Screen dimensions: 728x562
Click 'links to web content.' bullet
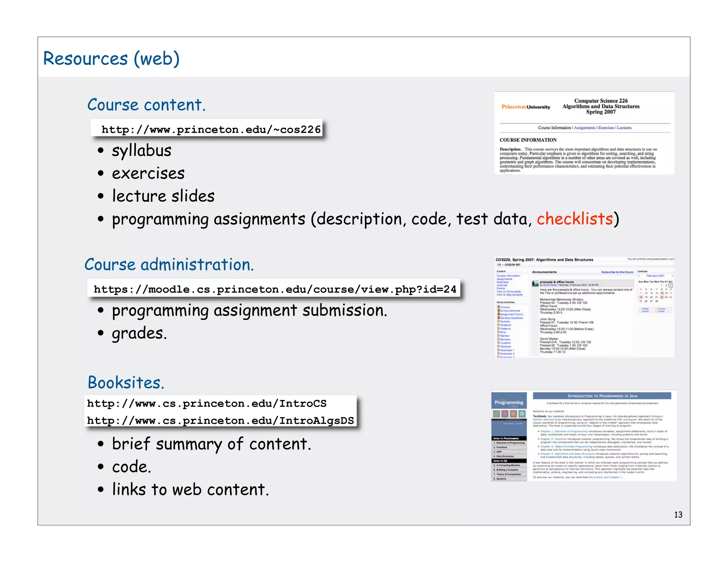click(x=191, y=490)
